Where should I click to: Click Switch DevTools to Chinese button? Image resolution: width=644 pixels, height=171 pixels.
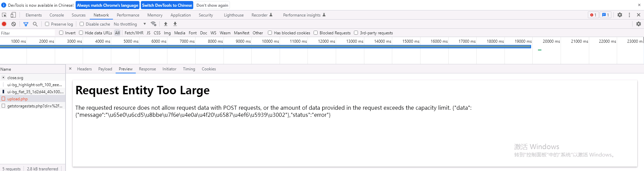pyautogui.click(x=167, y=5)
